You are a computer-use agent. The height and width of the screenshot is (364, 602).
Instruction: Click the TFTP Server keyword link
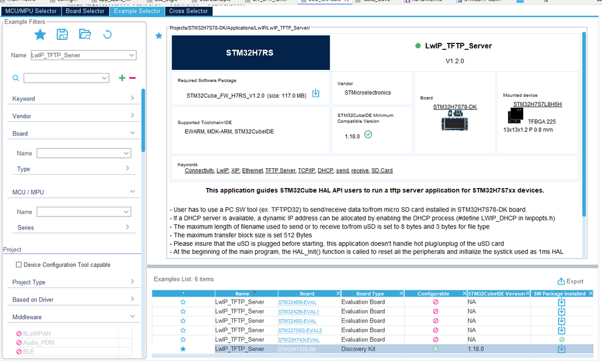tap(280, 171)
